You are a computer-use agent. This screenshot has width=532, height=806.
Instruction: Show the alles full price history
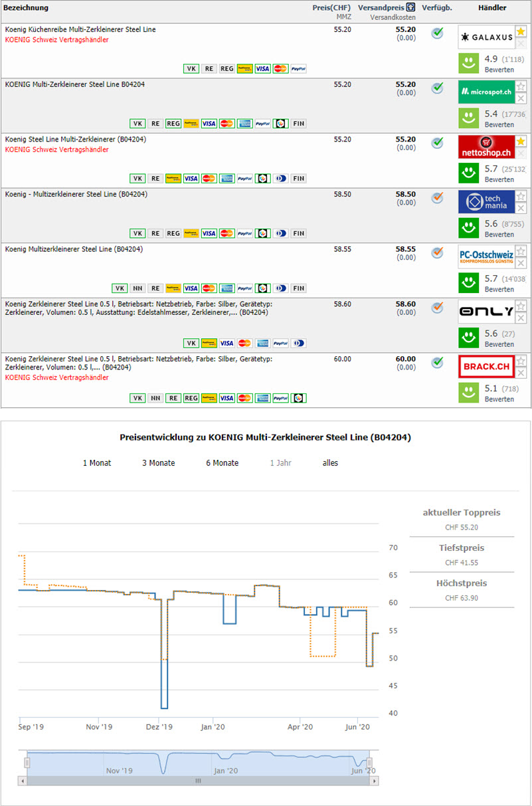tap(330, 463)
